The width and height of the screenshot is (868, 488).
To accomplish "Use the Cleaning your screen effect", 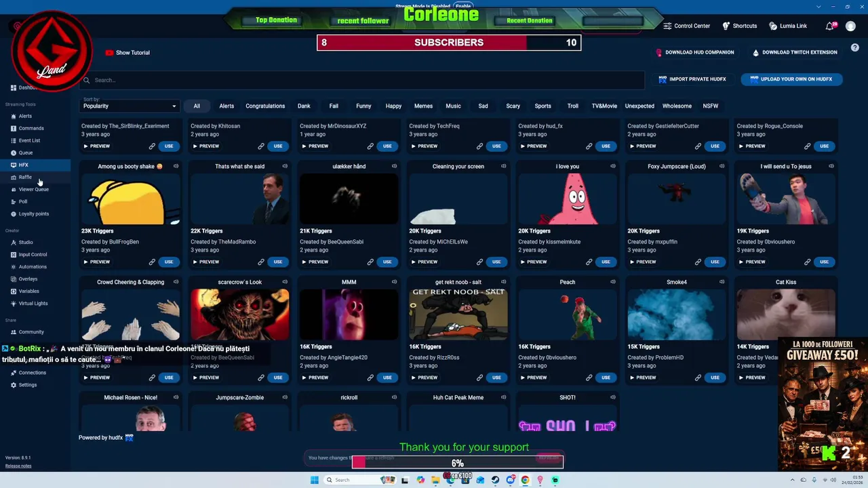I will point(496,262).
